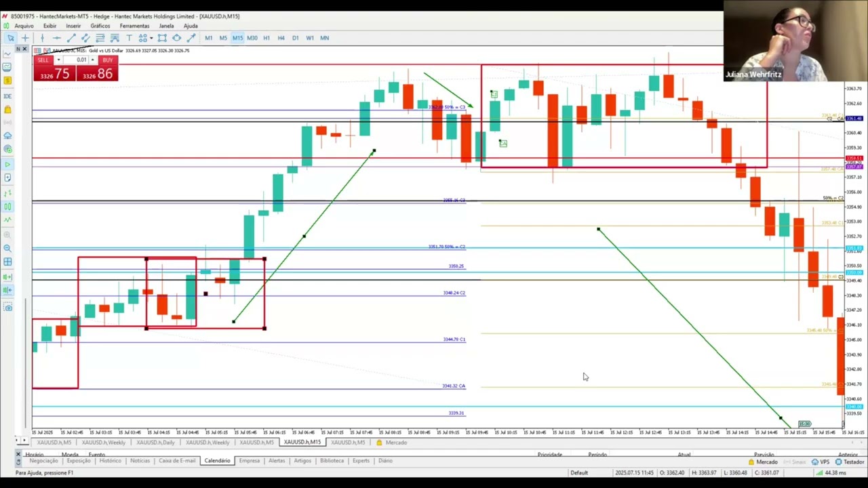The image size is (868, 488).
Task: Select the D1 timeframe
Action: tap(296, 38)
